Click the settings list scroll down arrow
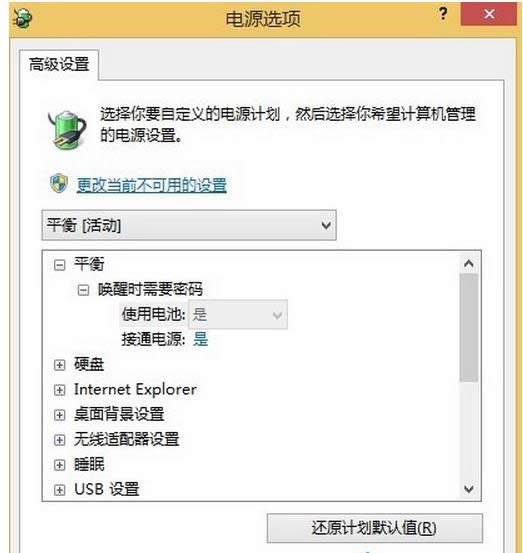This screenshot has height=553, width=523. point(469,489)
